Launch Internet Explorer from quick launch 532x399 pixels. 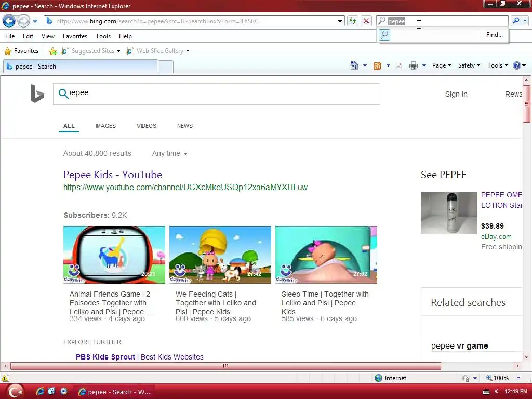coord(40,392)
